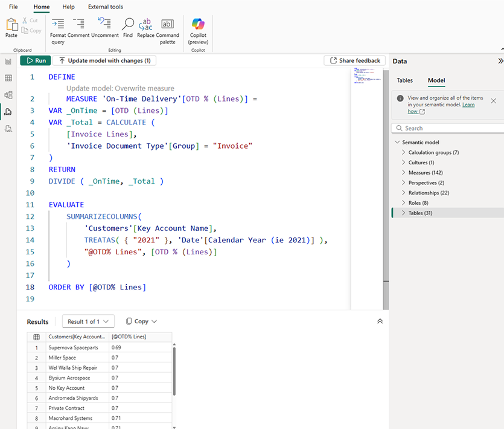Open the Copy dropdown in Results pane
504x429 pixels.
pos(141,321)
